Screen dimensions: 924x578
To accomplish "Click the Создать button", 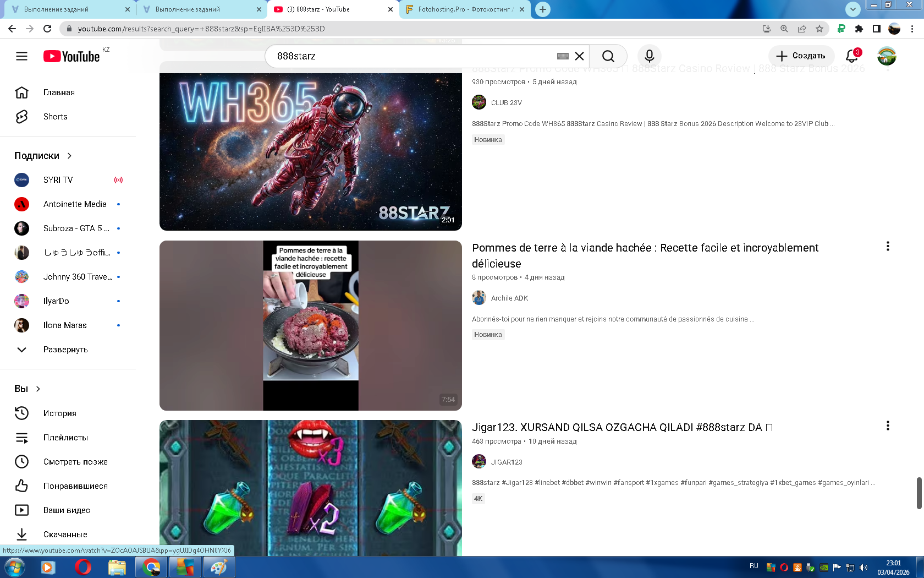I will tap(801, 56).
